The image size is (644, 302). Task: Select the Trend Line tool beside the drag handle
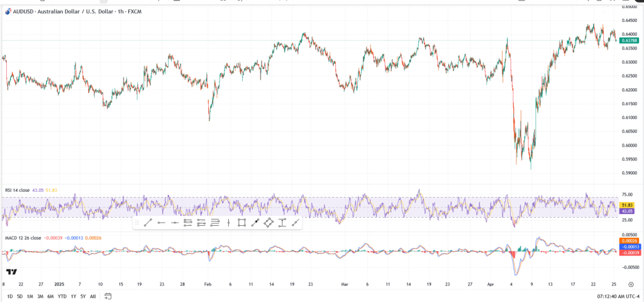[148, 222]
